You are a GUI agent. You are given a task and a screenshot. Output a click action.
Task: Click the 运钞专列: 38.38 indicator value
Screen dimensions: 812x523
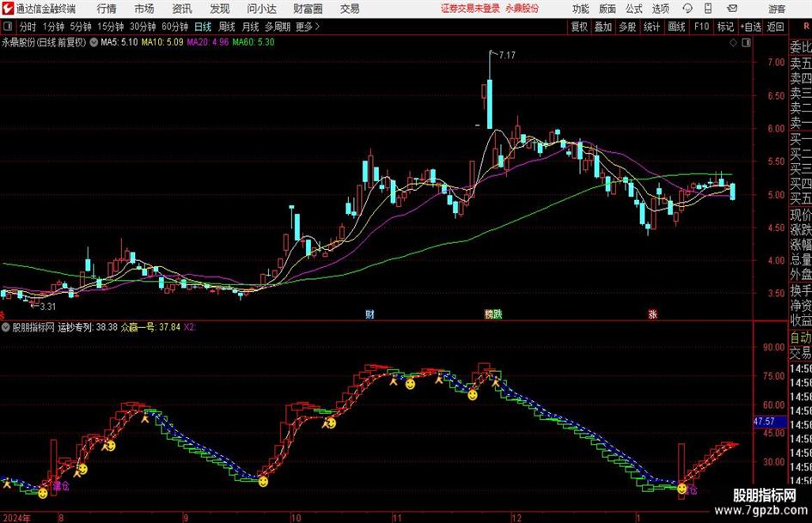tap(88, 327)
